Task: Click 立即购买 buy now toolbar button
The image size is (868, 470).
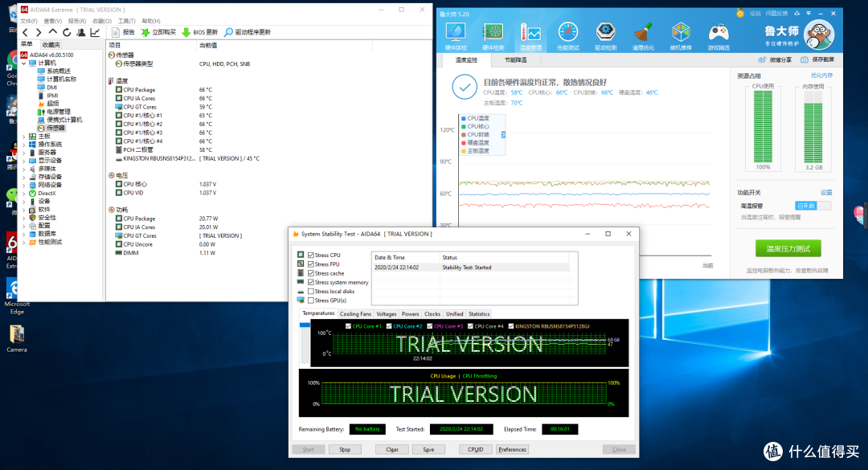Action: (158, 32)
